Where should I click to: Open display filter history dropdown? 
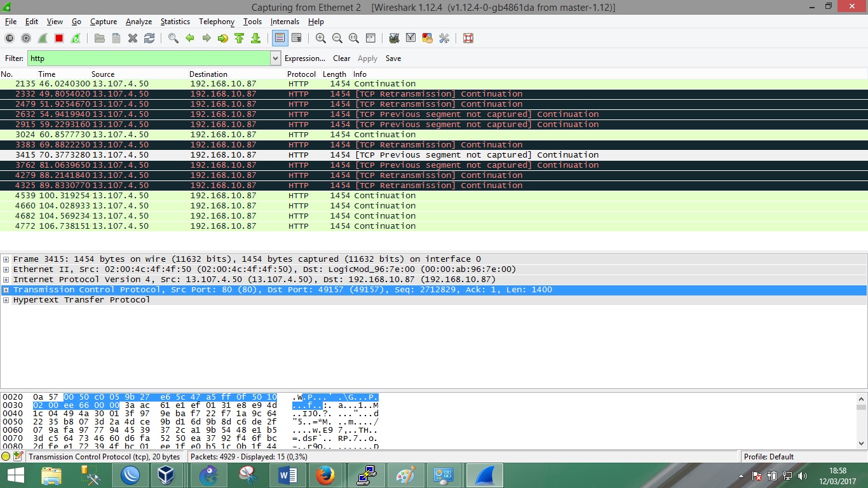275,58
